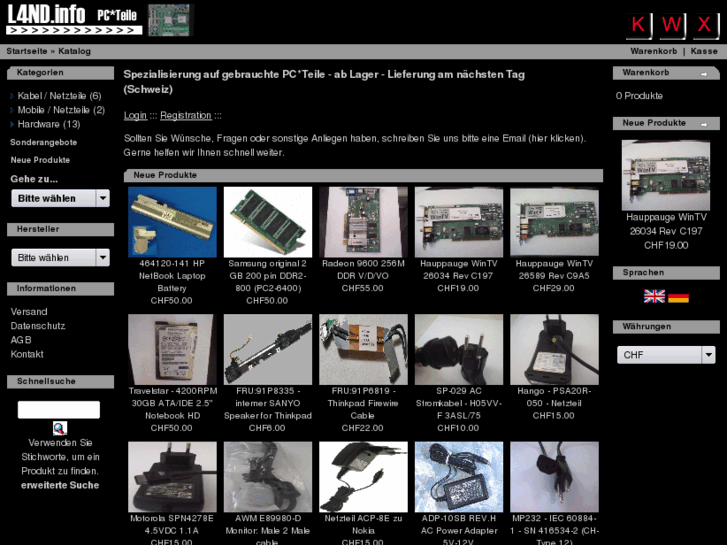Click the red K icon
Screen dimensions: 727x545
(x=639, y=25)
